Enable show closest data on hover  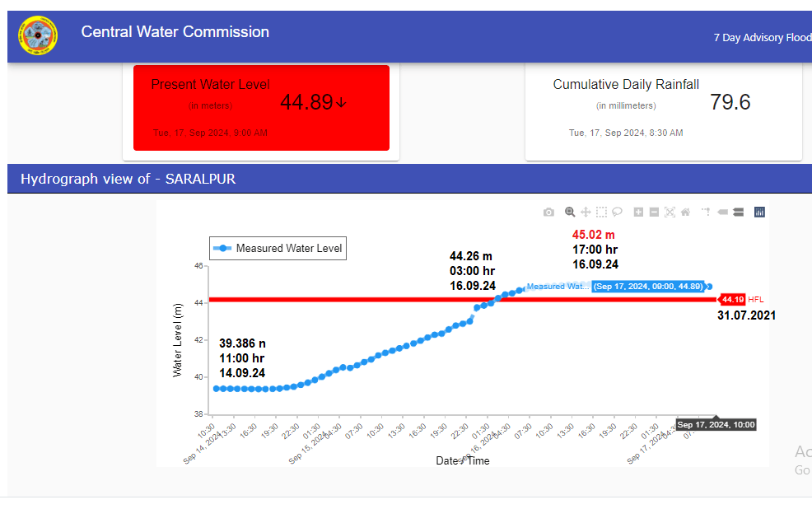[722, 212]
